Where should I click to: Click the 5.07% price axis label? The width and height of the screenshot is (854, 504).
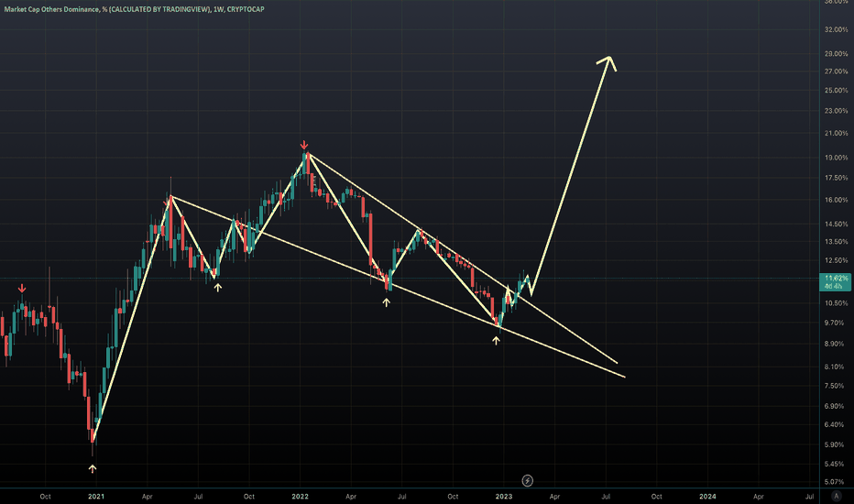point(836,482)
